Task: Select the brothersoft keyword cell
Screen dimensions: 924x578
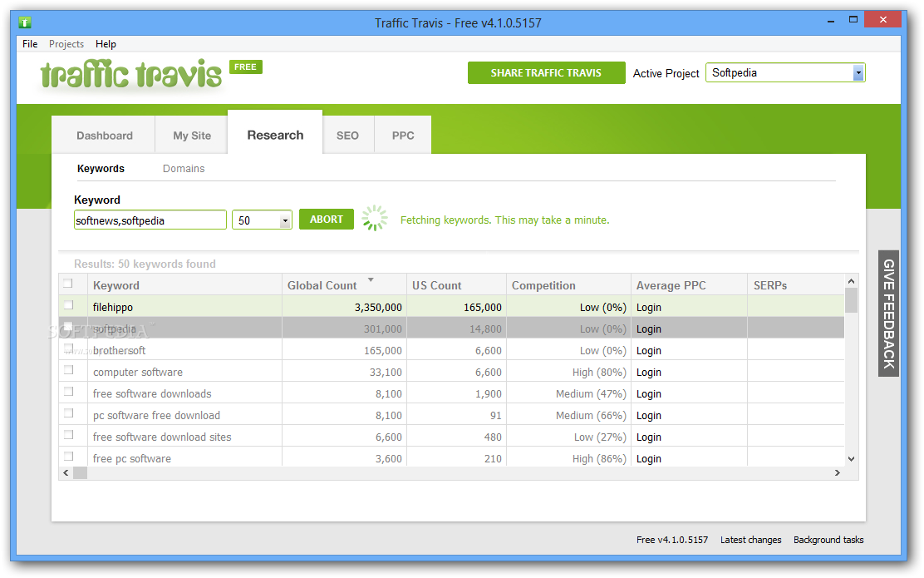Action: point(185,351)
